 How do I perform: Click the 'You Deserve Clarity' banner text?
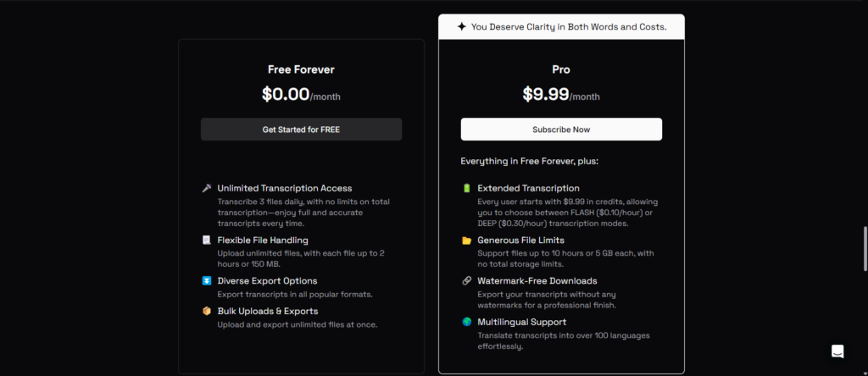[569, 26]
